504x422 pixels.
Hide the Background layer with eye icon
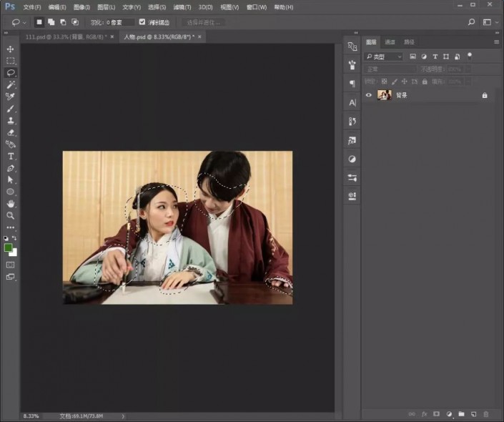[369, 95]
